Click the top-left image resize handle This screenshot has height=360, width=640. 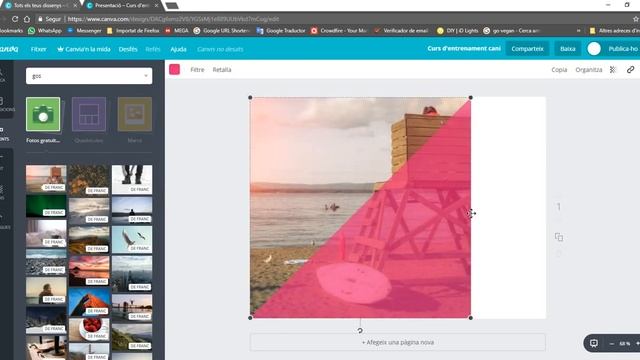click(250, 98)
